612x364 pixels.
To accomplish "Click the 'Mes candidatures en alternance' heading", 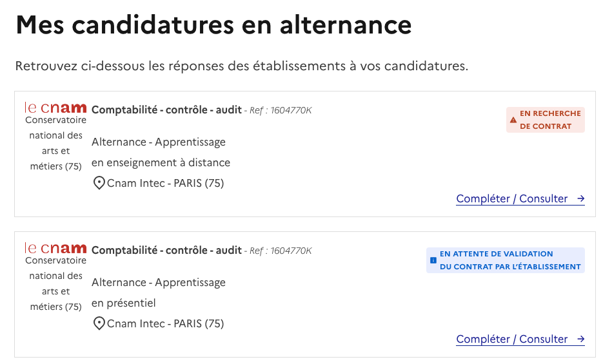I will click(213, 25).
